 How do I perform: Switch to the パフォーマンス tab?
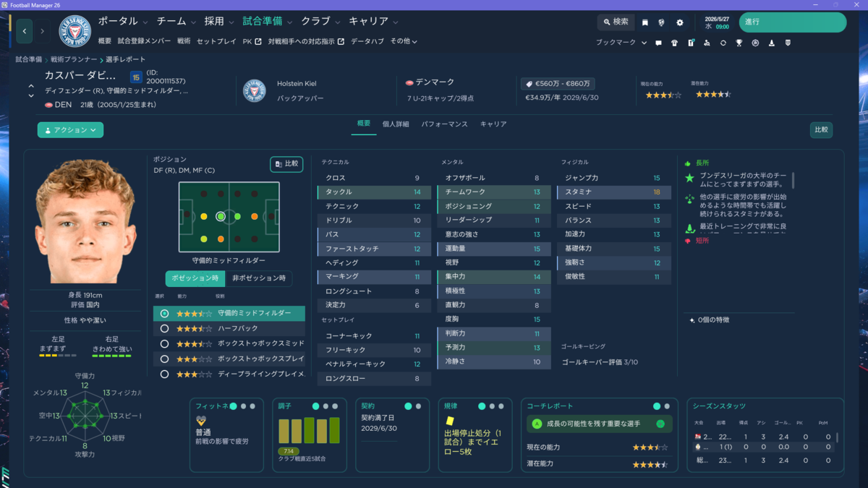444,124
